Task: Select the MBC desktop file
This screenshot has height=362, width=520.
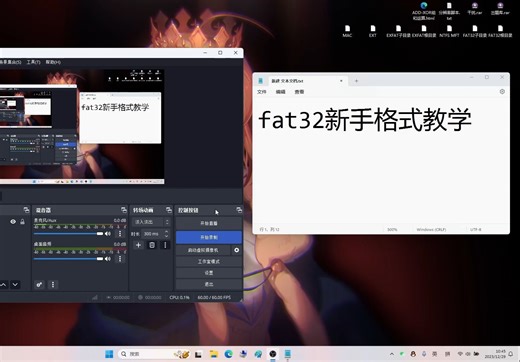Action: 347,31
